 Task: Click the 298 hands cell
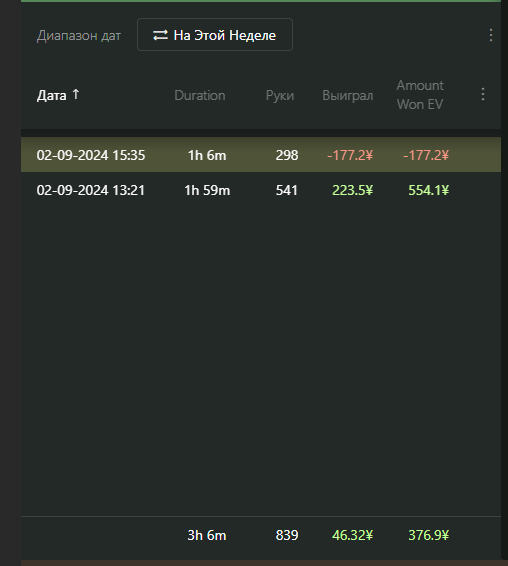click(x=287, y=155)
